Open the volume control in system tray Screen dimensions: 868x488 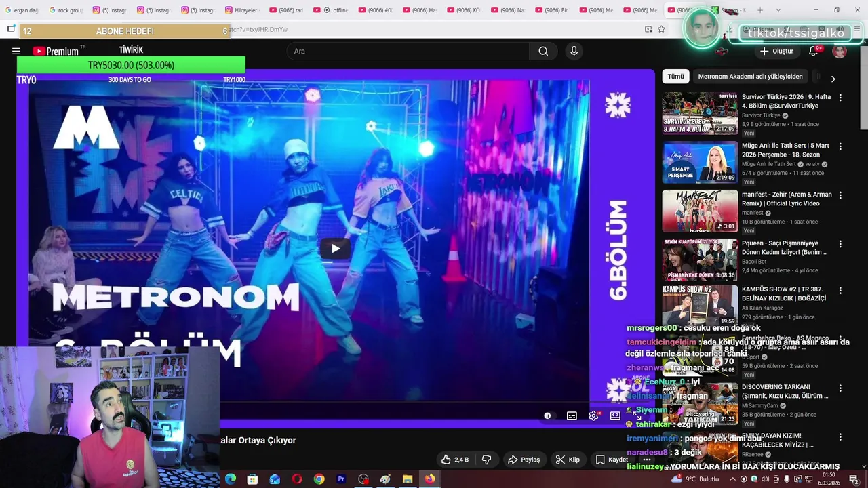[x=765, y=479]
